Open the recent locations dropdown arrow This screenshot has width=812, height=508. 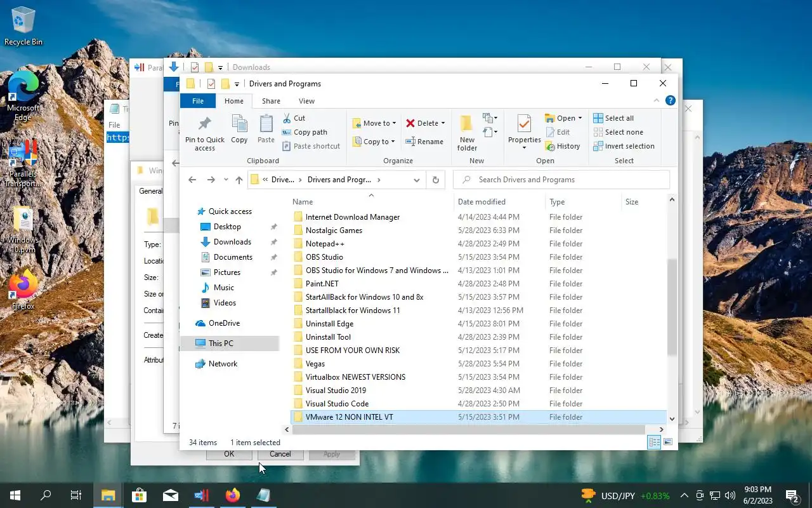[x=226, y=180]
